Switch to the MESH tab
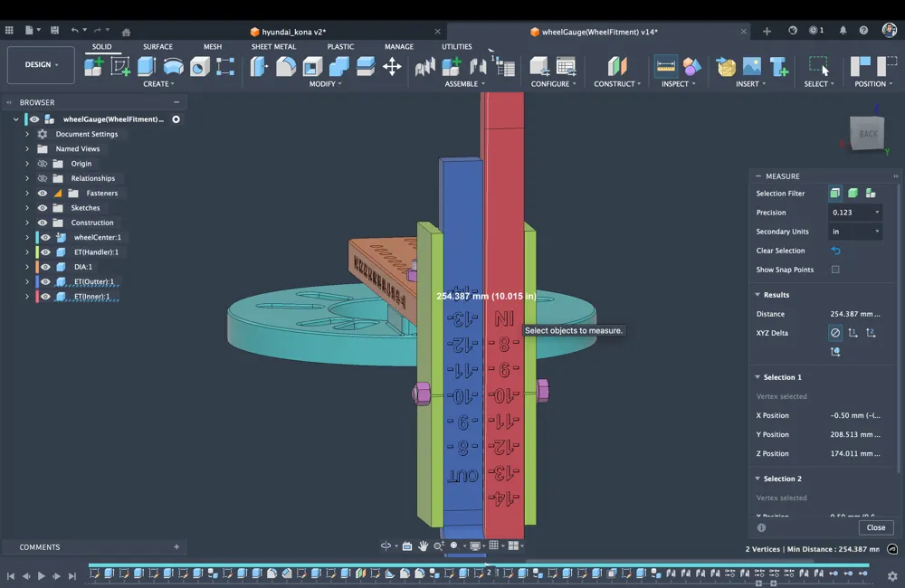Image resolution: width=905 pixels, height=588 pixels. click(213, 47)
